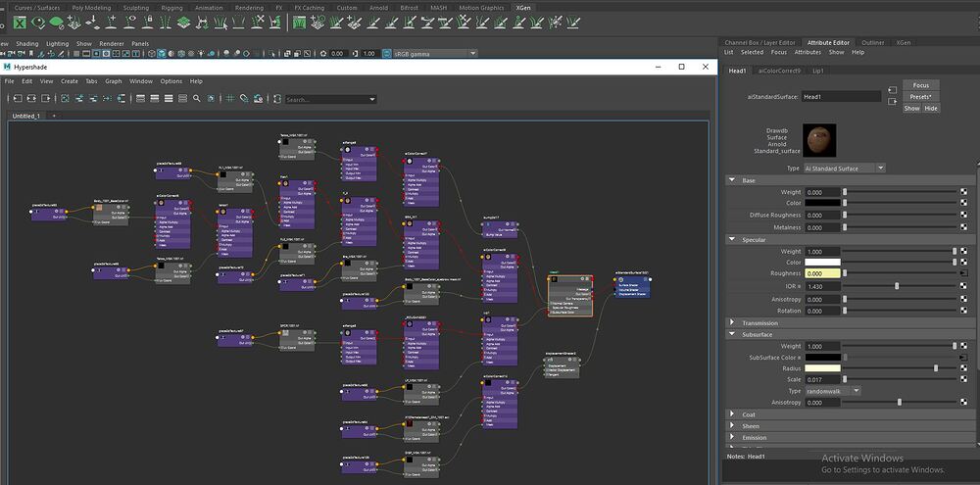Open the Renderer viewport menu
The image size is (980, 485).
click(112, 44)
